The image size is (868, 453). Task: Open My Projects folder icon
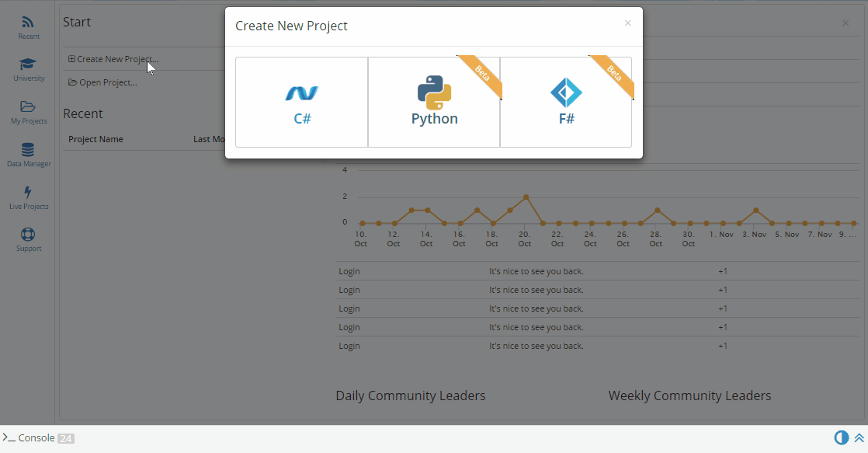[x=29, y=107]
